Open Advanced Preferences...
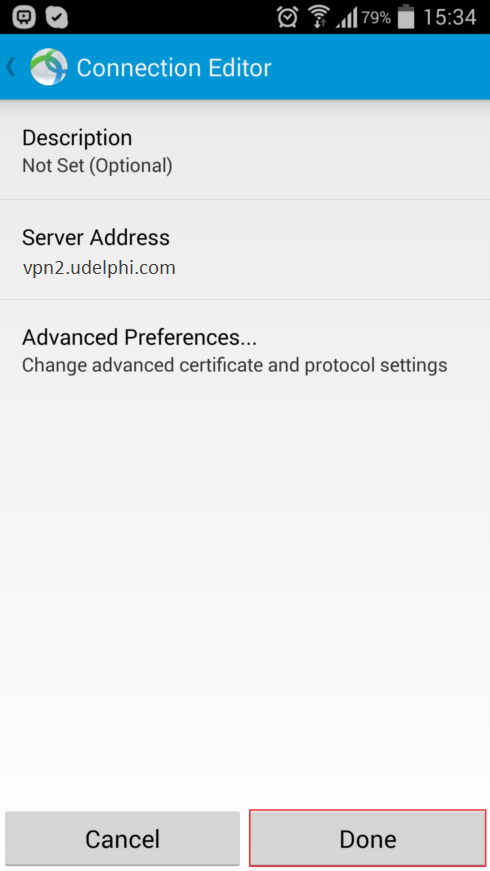The width and height of the screenshot is (490, 871). (x=245, y=350)
